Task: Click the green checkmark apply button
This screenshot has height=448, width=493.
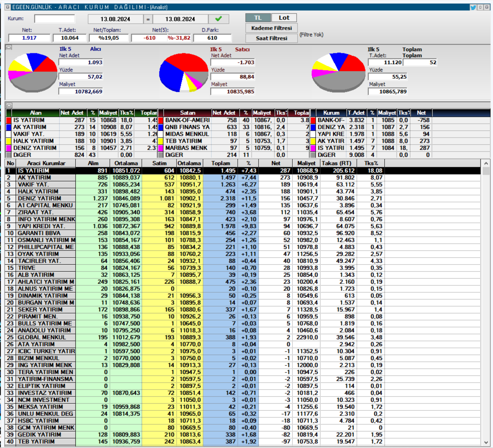Action: 219,19
